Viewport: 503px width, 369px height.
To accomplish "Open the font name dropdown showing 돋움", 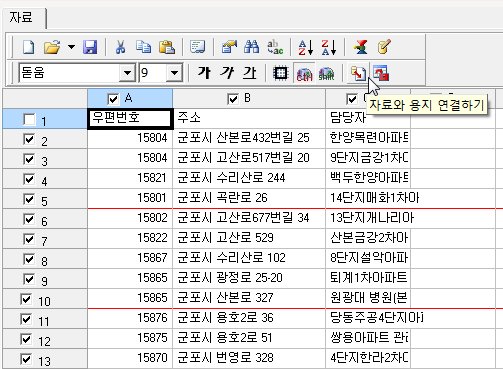I will coord(127,72).
